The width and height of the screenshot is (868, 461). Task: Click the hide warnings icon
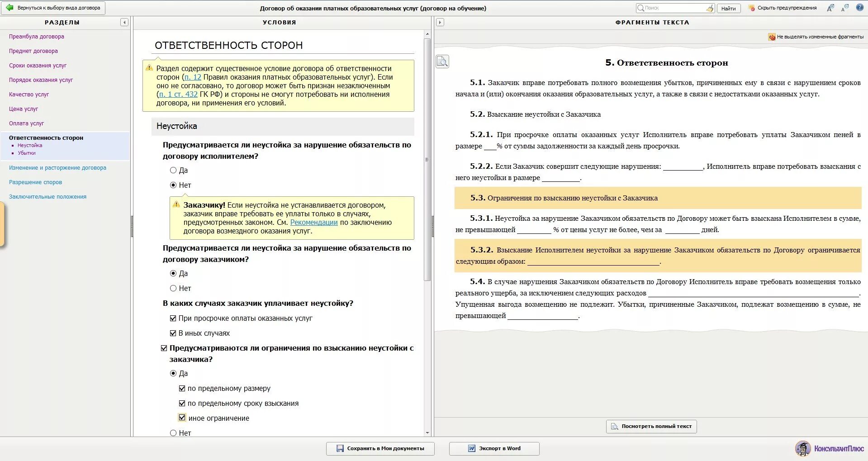[x=752, y=8]
